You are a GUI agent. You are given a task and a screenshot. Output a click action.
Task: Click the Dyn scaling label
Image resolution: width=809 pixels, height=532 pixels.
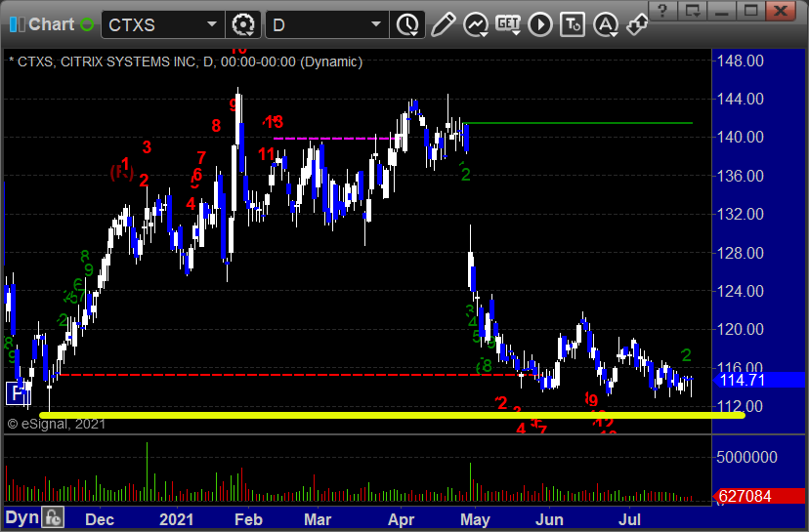click(x=22, y=517)
